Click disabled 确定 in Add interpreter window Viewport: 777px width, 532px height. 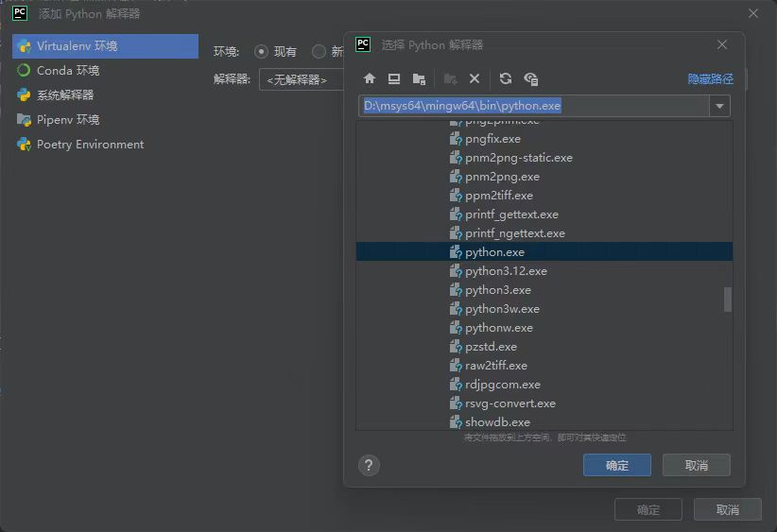[648, 509]
